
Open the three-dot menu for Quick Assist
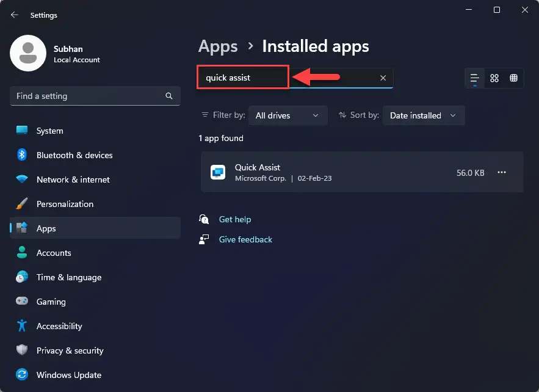point(502,173)
